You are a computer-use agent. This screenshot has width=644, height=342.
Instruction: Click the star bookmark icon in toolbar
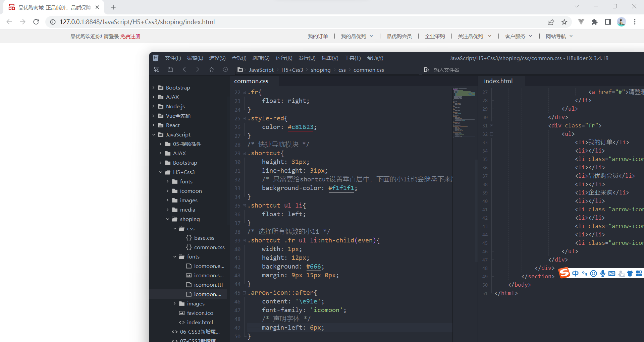click(x=211, y=69)
